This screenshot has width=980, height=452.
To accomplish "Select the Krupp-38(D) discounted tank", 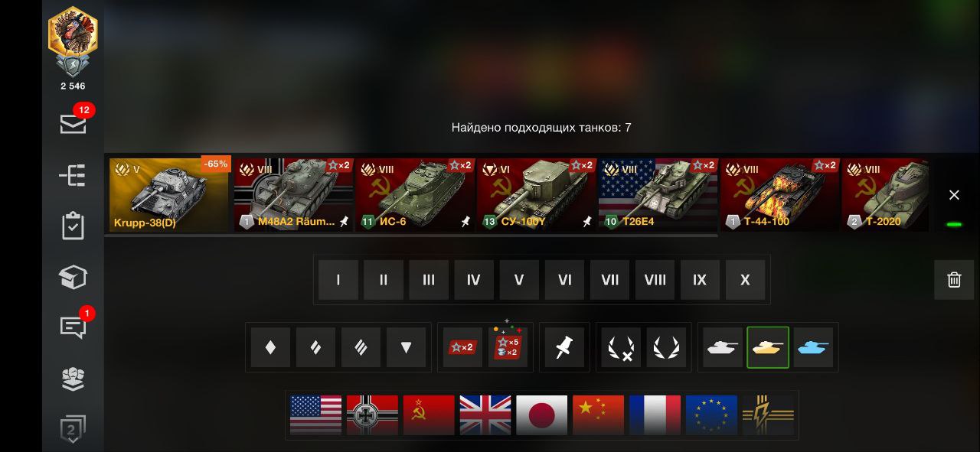I will tap(169, 194).
